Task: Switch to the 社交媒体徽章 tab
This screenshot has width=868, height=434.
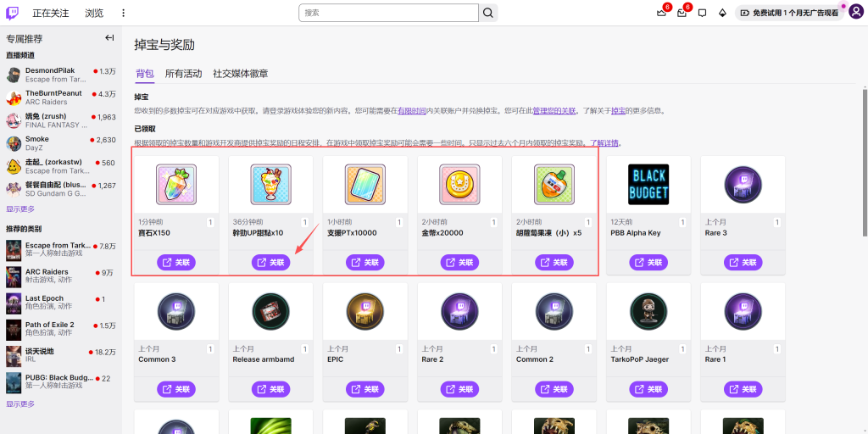Action: pyautogui.click(x=240, y=74)
